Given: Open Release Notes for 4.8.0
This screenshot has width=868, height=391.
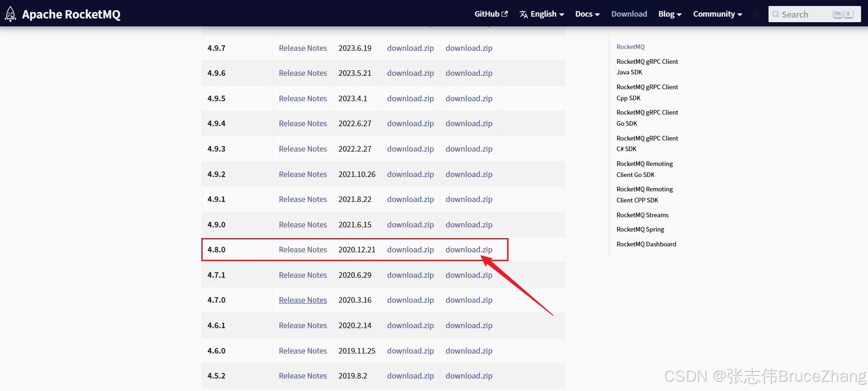Looking at the screenshot, I should point(303,250).
